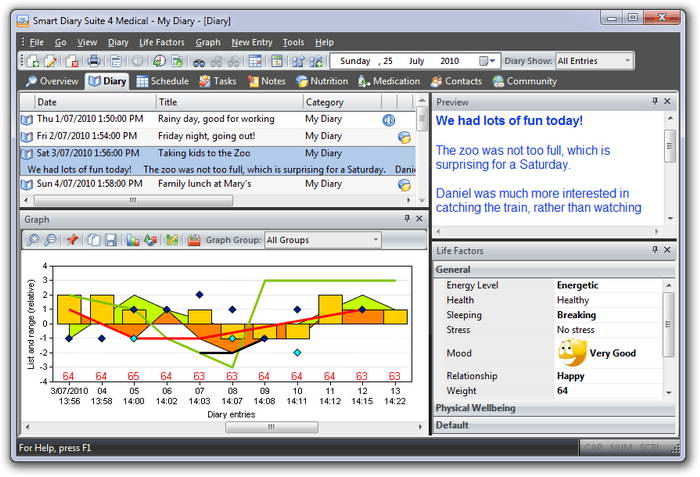
Task: Toggle the pin on the Graph panel
Action: coord(407,218)
